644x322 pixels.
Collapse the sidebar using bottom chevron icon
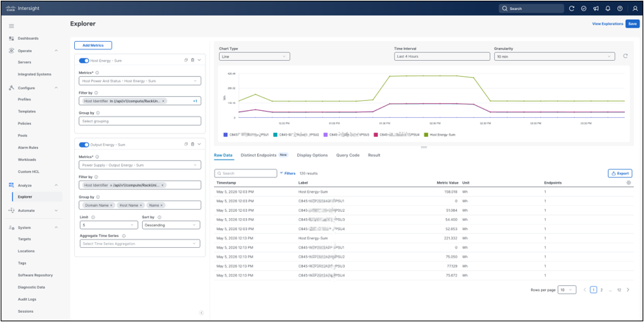[201, 313]
